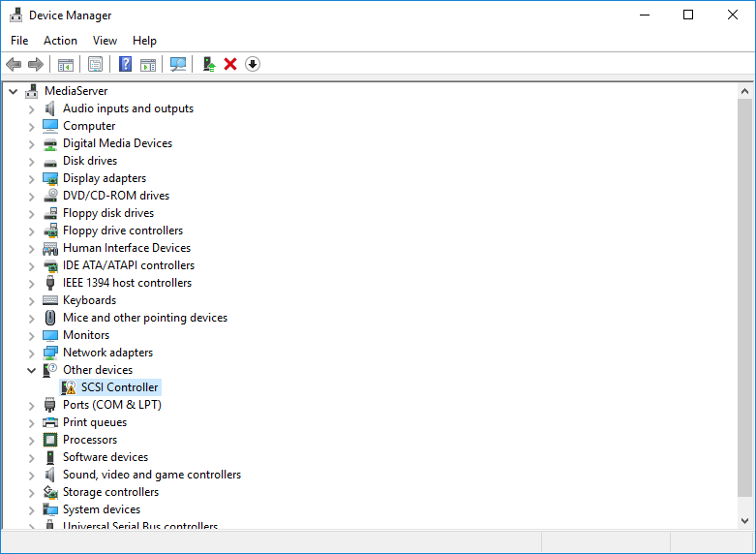Screen dimensions: 756x554
Task: Open the Action menu
Action: (x=60, y=41)
